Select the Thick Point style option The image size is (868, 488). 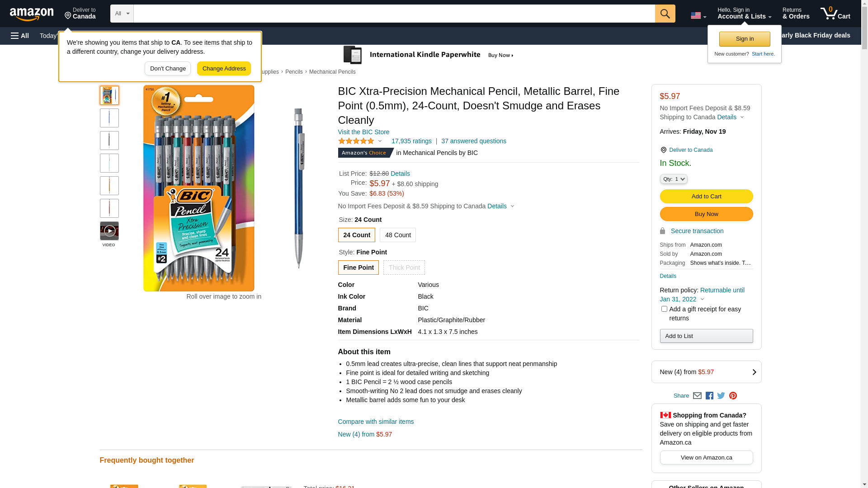pyautogui.click(x=404, y=267)
